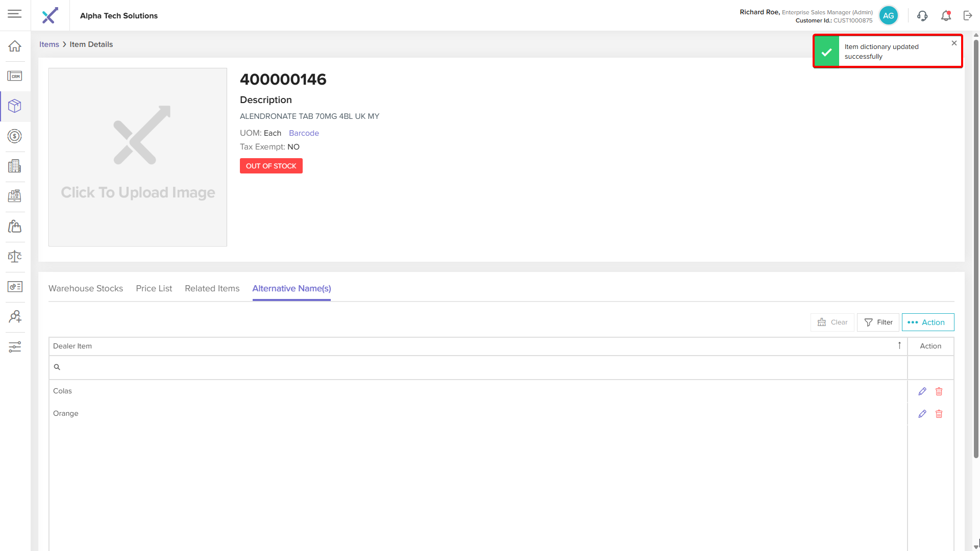Click the logout icon in the header
The width and height of the screenshot is (980, 551).
(968, 16)
